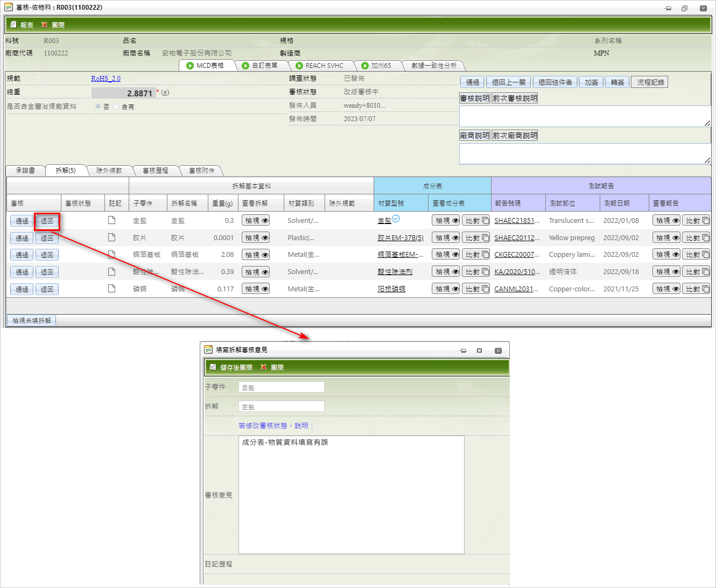Open the 註記 document icon in the 金盐 row

click(x=111, y=220)
